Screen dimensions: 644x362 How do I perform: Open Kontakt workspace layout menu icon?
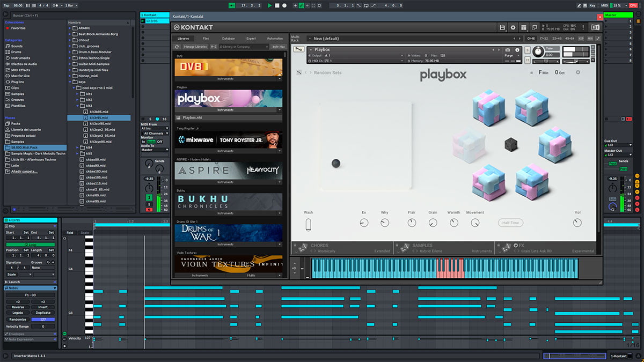coord(524,27)
